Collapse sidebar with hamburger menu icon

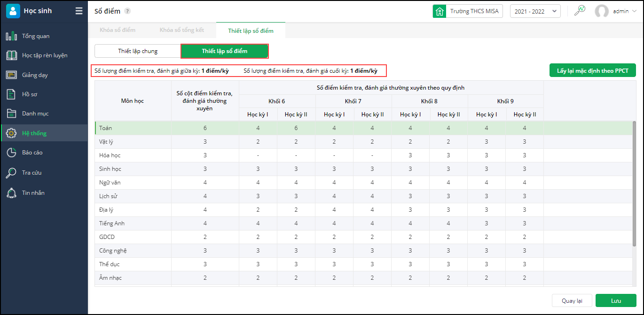click(x=79, y=11)
